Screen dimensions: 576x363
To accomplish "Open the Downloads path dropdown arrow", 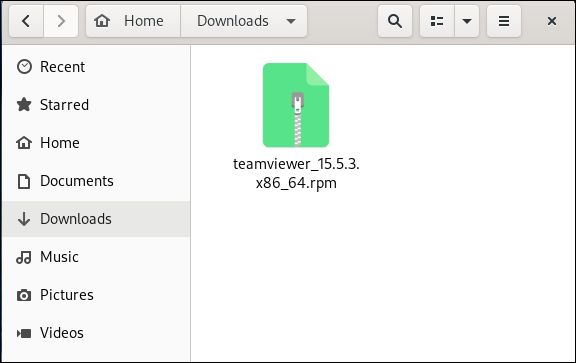I will (291, 21).
